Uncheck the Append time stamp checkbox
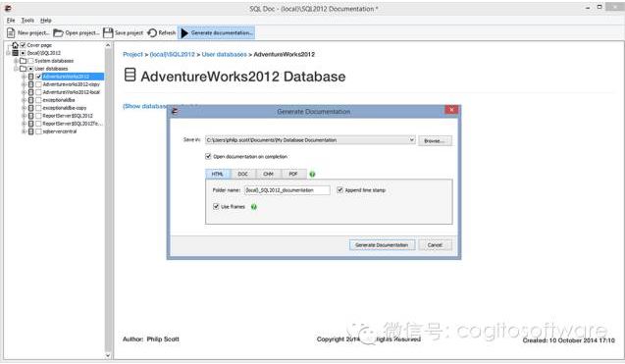 340,190
